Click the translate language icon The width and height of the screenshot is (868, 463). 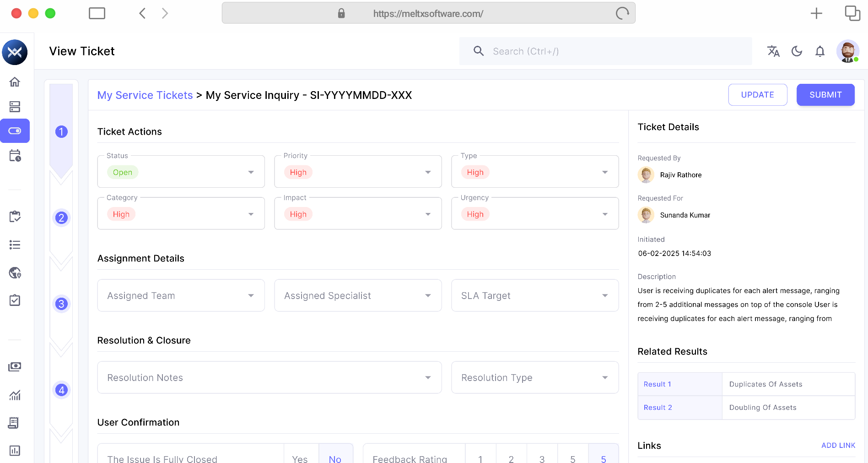[773, 51]
